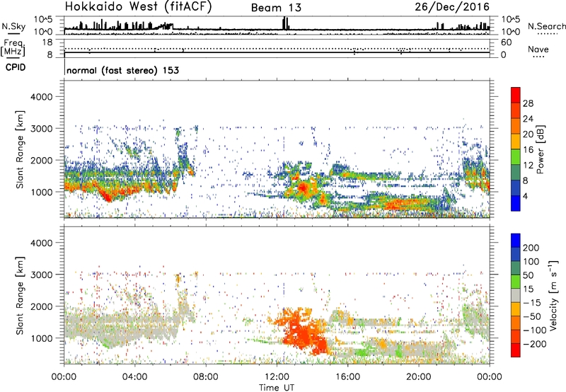Click the '12:00' time axis label
The image size is (566, 392).
(x=277, y=377)
